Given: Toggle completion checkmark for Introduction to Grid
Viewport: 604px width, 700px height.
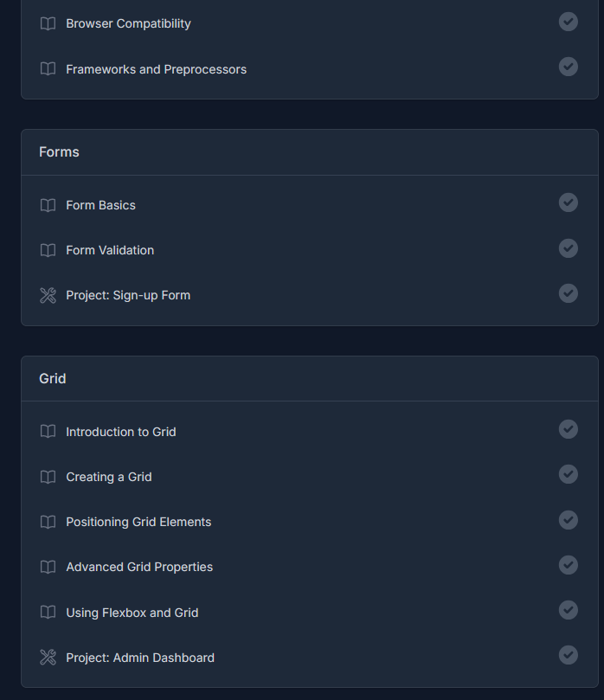Looking at the screenshot, I should pyautogui.click(x=569, y=428).
